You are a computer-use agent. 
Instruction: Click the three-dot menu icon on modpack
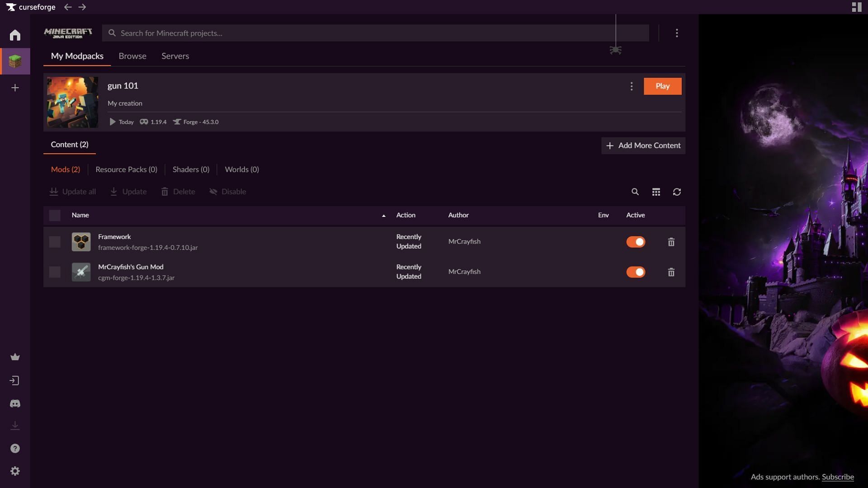tap(632, 86)
